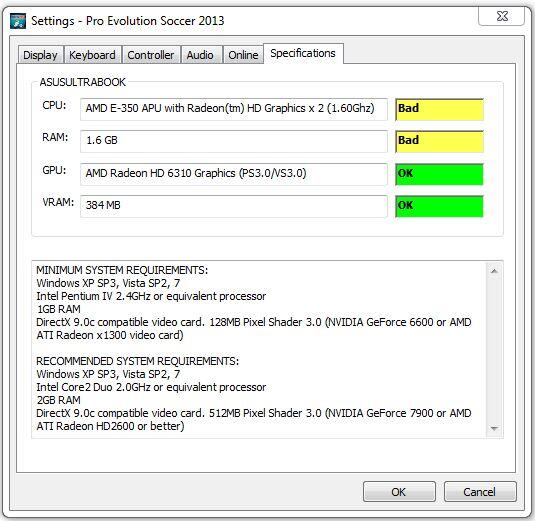Click the green OK indicator for VRAM
Screen dimensions: 535x521
439,206
